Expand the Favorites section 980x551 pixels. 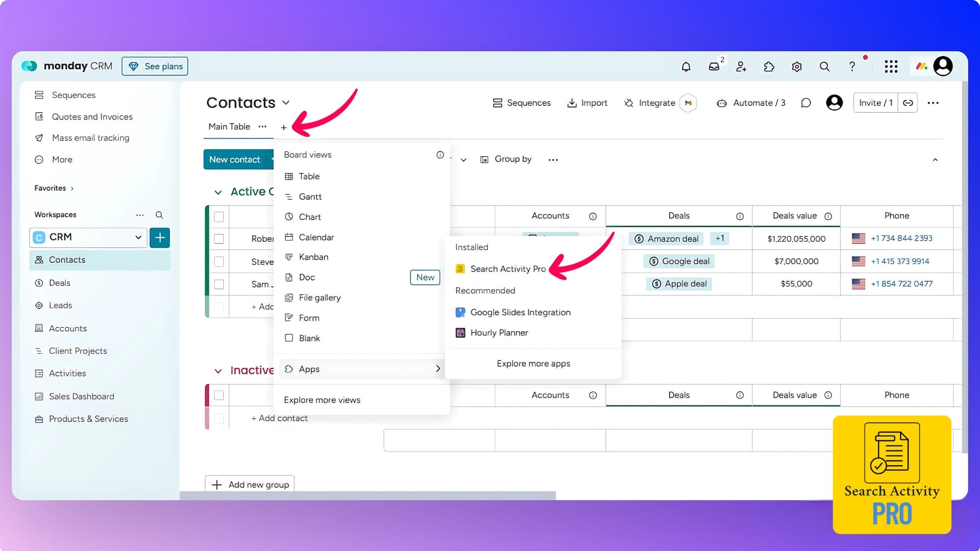(x=72, y=188)
